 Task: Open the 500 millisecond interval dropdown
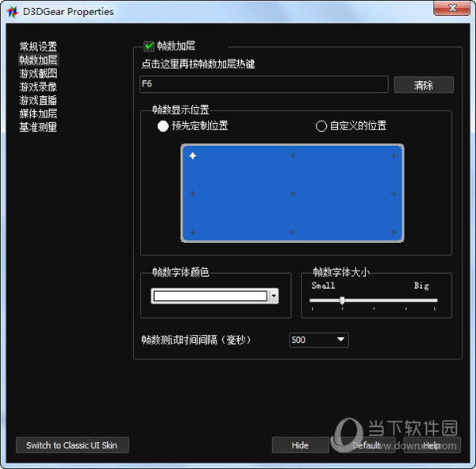pyautogui.click(x=319, y=340)
